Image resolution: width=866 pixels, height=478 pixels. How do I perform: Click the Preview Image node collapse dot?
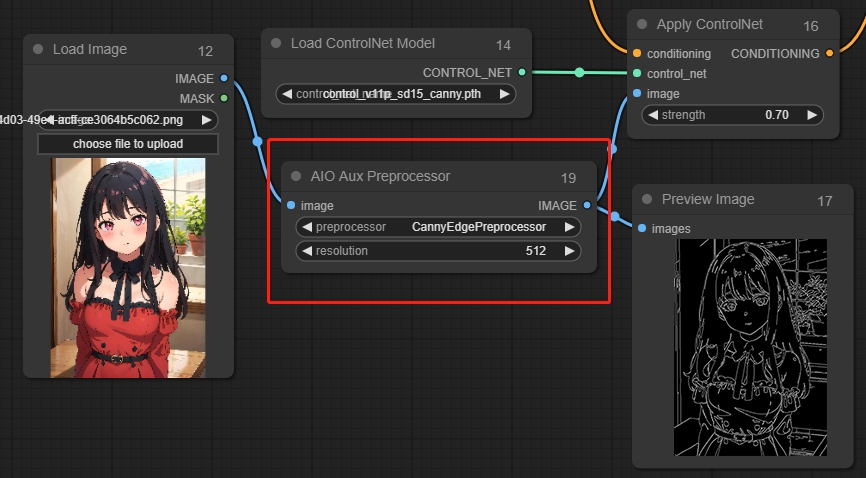647,199
